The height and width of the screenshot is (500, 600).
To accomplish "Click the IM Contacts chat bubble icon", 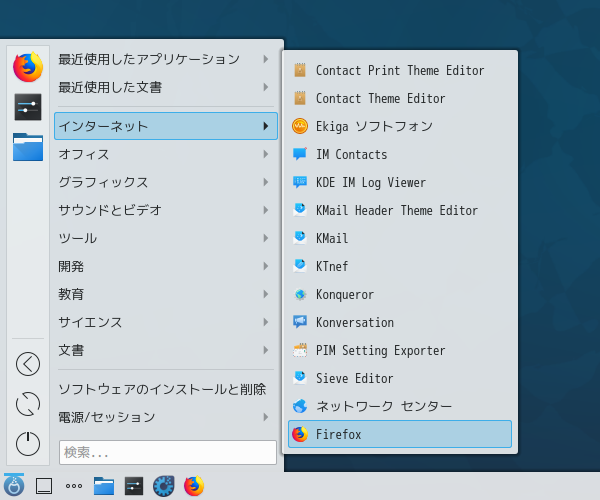I will [x=300, y=154].
